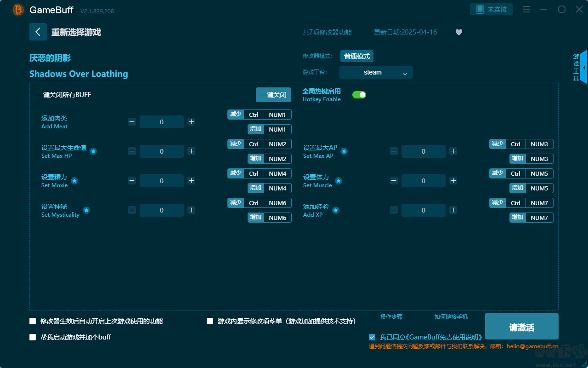Click the heart favorite icon
Viewport: 588px width, 368px height.
click(x=458, y=32)
